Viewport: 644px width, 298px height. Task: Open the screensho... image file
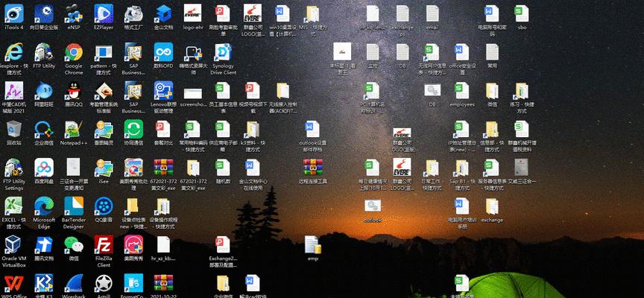coord(193,93)
